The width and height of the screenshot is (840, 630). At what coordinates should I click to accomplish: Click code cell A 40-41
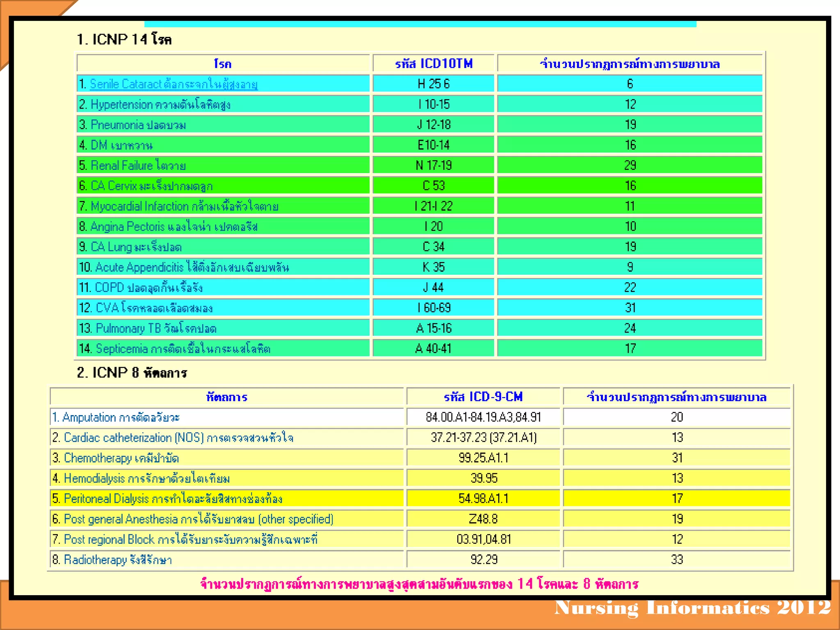click(x=434, y=348)
